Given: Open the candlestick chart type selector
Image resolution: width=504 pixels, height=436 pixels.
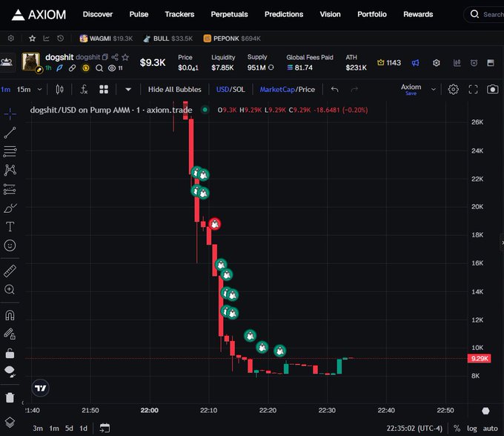Looking at the screenshot, I should point(59,90).
